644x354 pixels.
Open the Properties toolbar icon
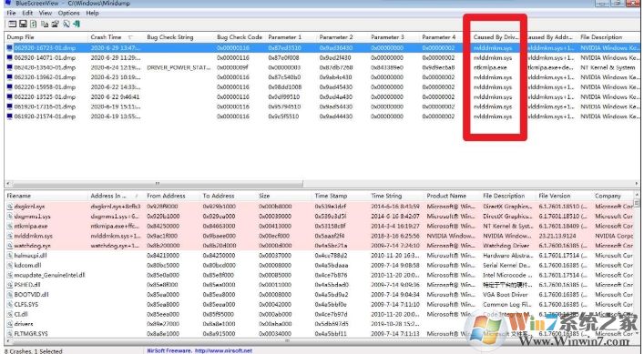coord(55,25)
